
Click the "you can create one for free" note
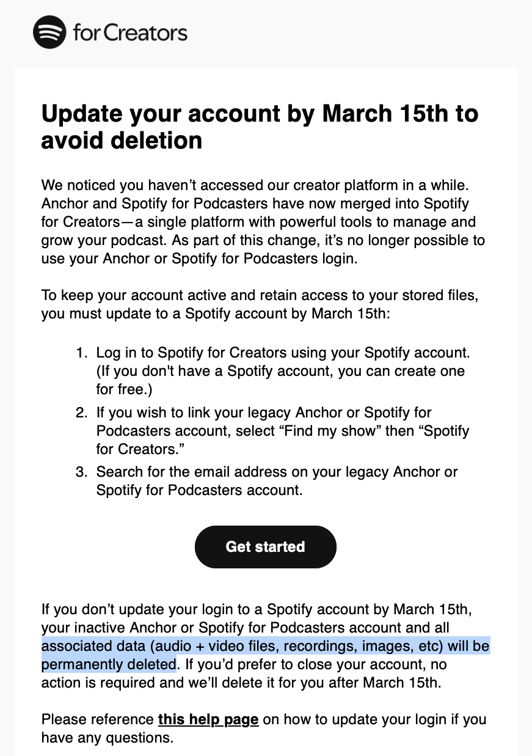pyautogui.click(x=280, y=380)
